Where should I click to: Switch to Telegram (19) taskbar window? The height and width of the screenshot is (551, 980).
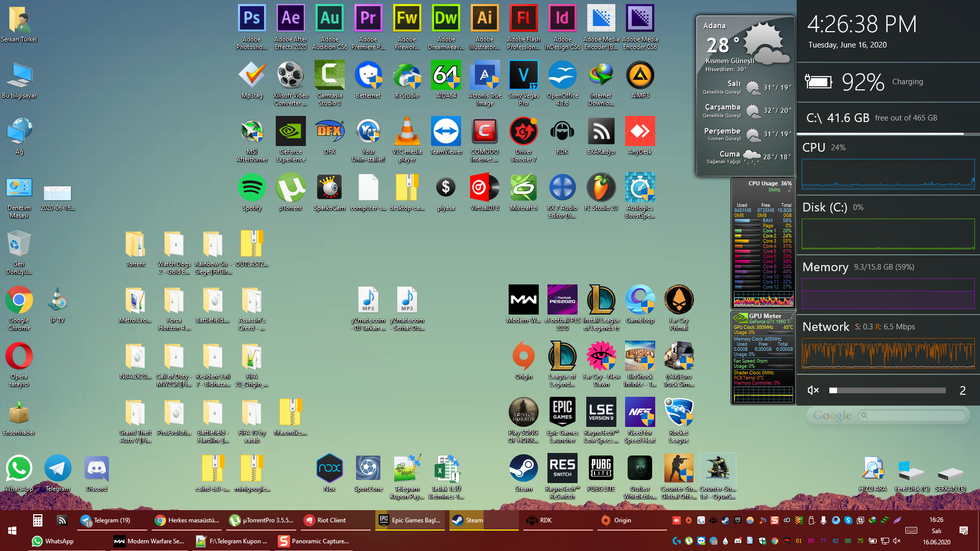tap(112, 520)
